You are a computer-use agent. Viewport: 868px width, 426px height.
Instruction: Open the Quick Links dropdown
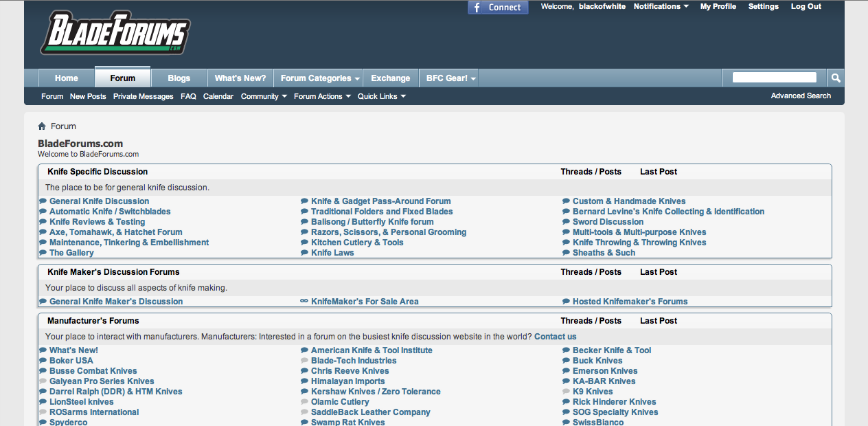click(382, 97)
